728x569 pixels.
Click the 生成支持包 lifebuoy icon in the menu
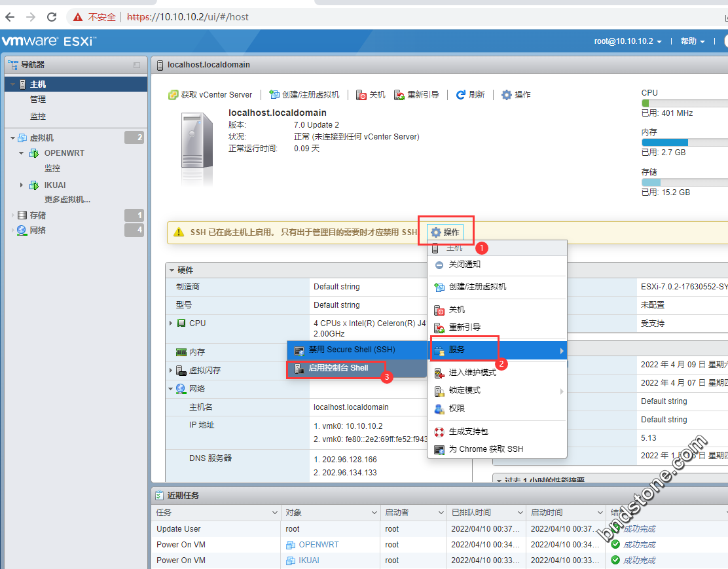point(439,432)
